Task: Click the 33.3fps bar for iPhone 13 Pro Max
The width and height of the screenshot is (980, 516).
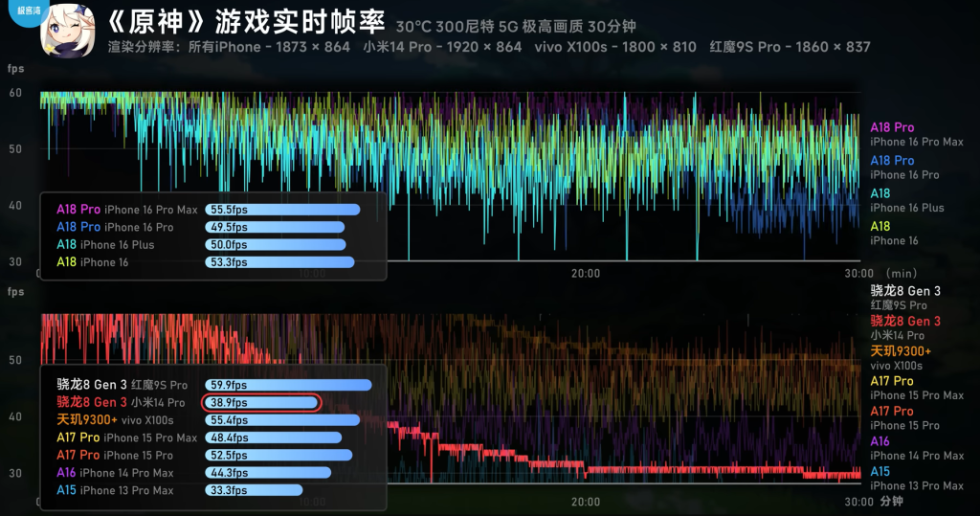Action: point(254,490)
